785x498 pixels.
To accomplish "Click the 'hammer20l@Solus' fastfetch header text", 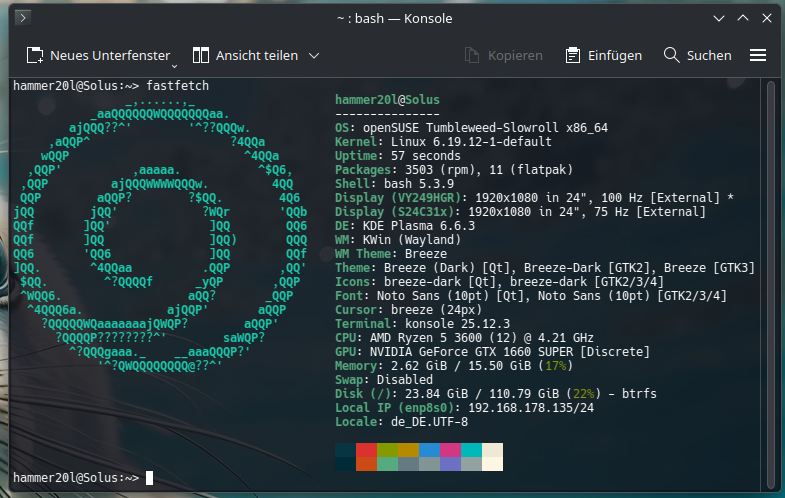I will [387, 100].
